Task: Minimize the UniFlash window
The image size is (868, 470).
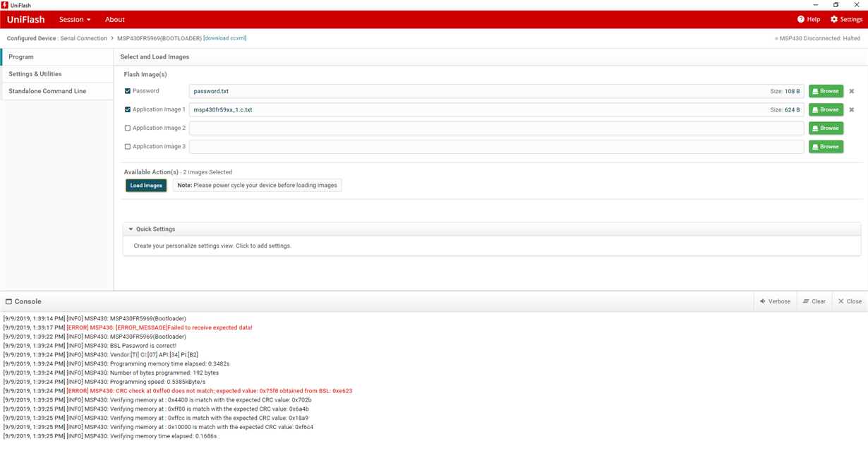Action: click(816, 5)
